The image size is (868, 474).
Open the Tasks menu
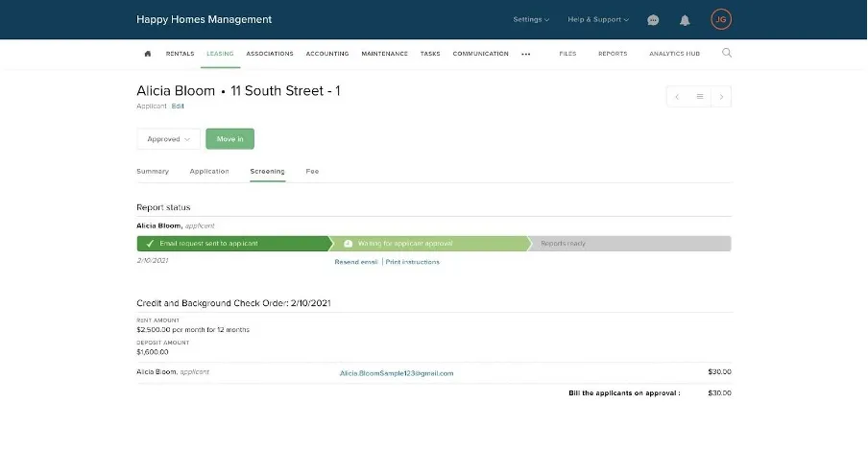430,54
